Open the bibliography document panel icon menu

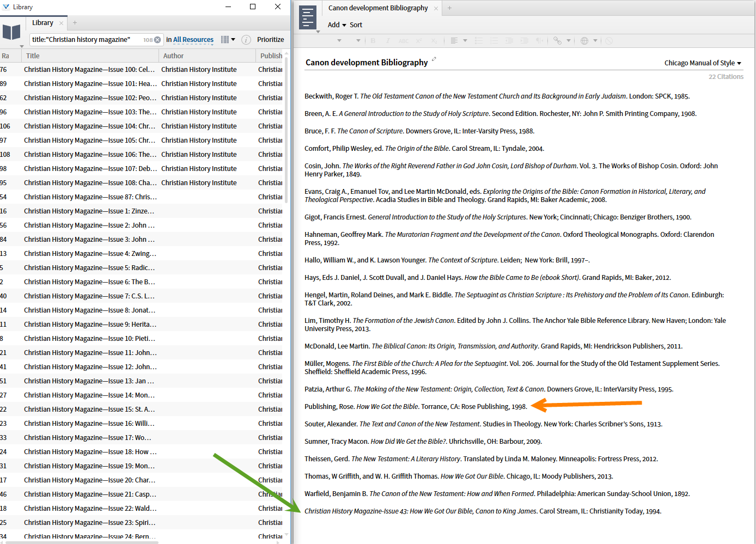coord(308,17)
